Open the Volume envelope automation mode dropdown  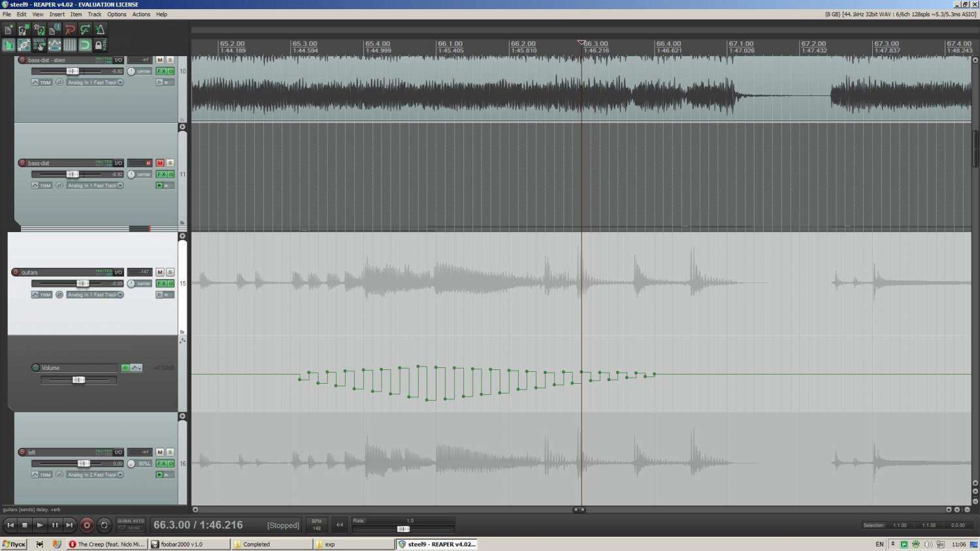coord(136,368)
